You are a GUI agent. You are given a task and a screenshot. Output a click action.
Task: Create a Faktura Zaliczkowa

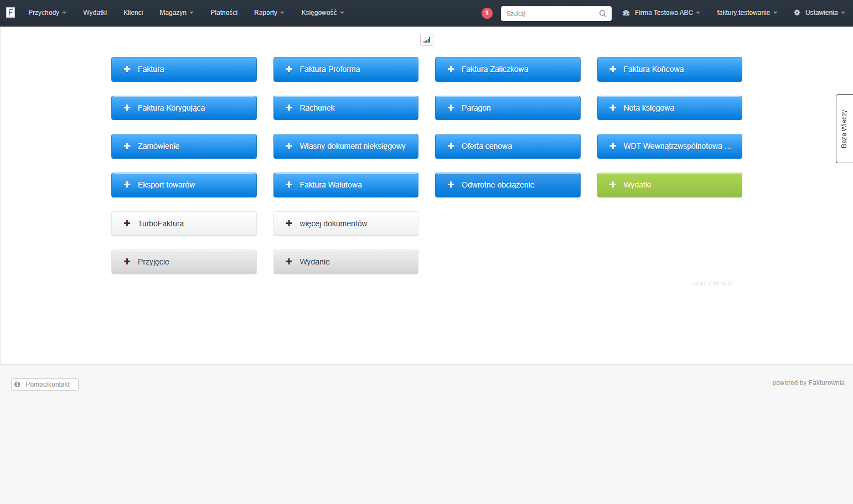(x=508, y=69)
